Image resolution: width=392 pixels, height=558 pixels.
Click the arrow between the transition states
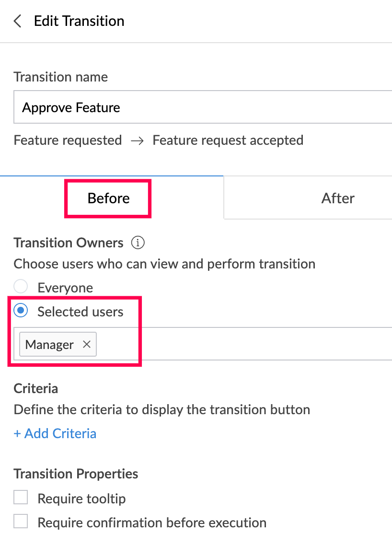[137, 141]
